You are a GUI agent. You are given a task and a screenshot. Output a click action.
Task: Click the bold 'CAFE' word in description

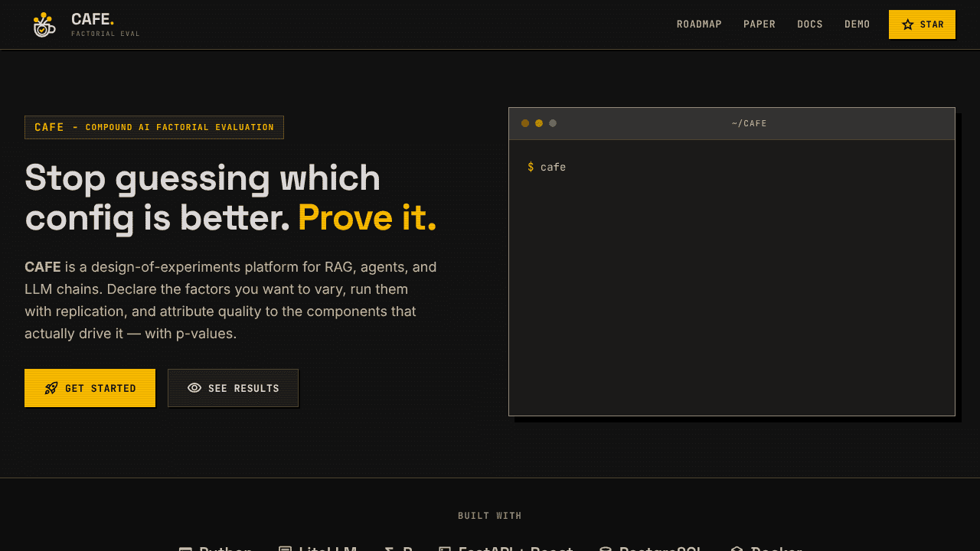point(43,267)
